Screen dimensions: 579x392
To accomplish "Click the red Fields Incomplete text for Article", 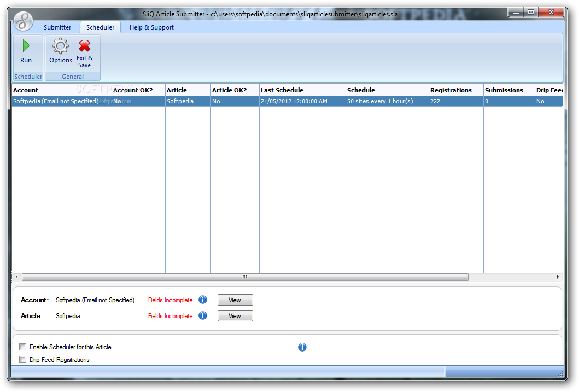I will (x=170, y=316).
